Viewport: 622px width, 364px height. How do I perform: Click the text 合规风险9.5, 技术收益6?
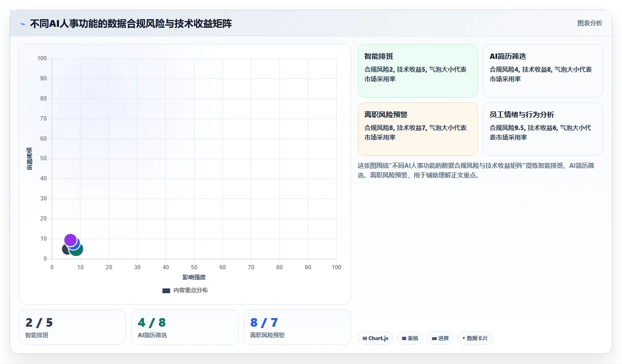point(524,128)
